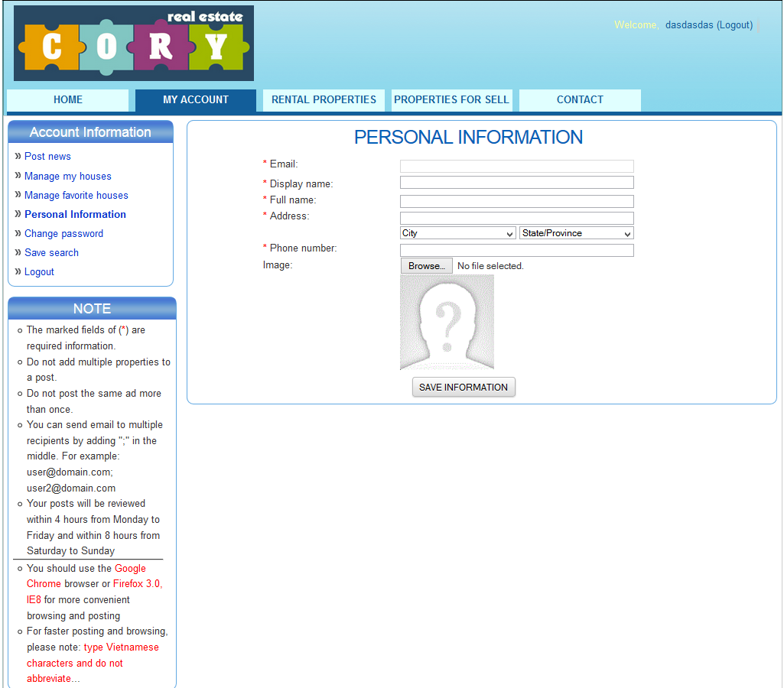This screenshot has height=688, width=784.
Task: Open the RENTAL PROPERTIES tab
Action: [x=323, y=99]
